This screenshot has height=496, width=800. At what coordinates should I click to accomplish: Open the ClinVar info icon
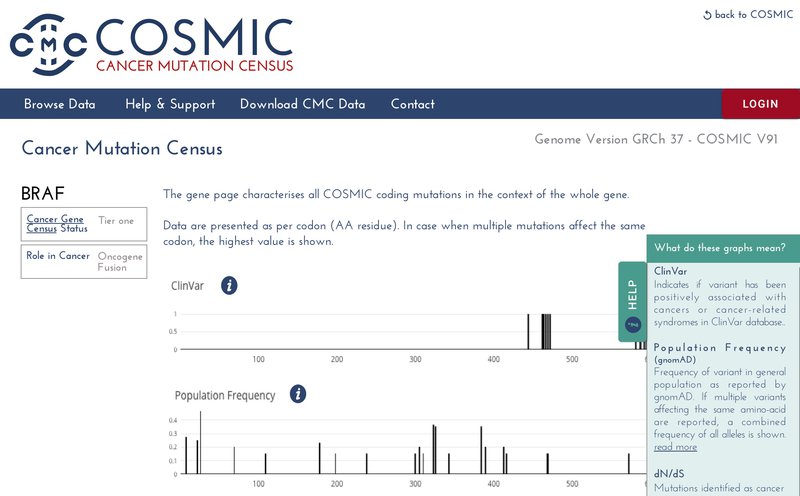point(229,286)
